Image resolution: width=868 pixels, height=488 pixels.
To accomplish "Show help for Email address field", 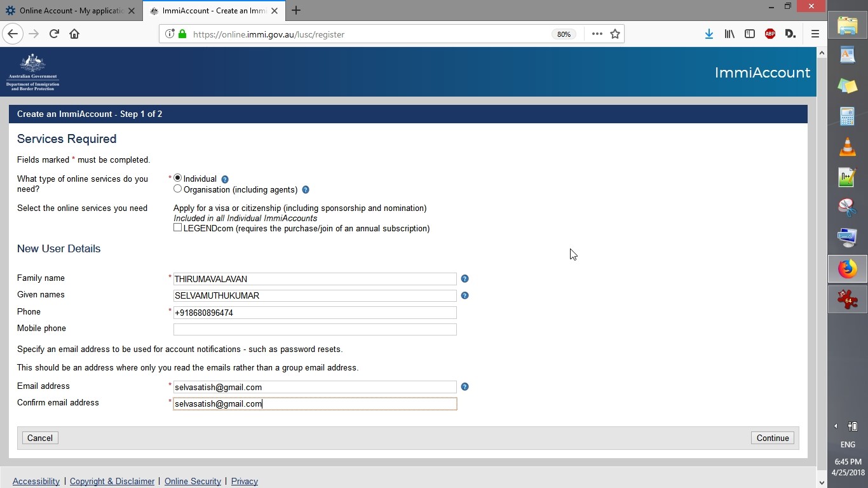I will pos(465,386).
